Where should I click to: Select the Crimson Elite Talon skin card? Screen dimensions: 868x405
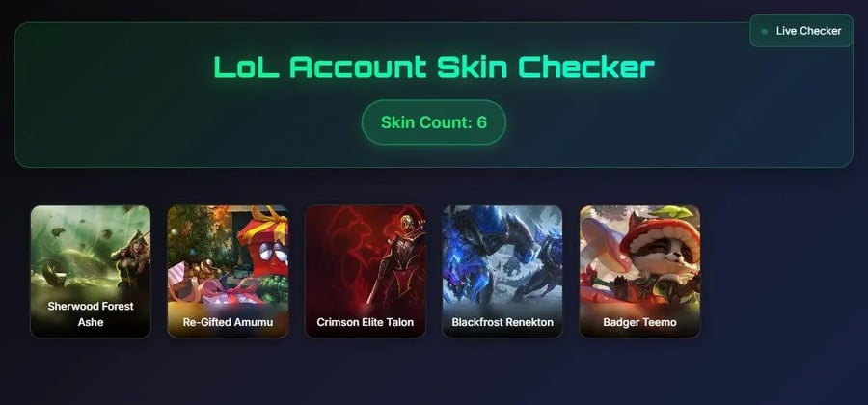click(x=366, y=272)
